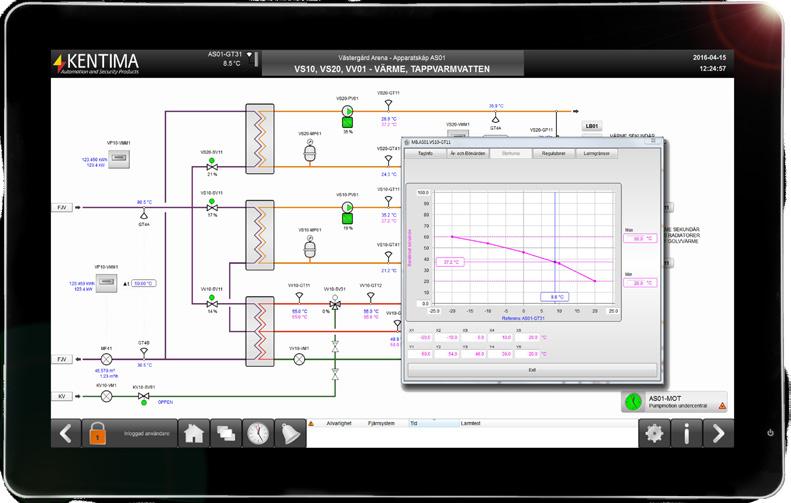The width and height of the screenshot is (791, 503).
Task: Select the VS10-PV01 pump symbol
Action: pyautogui.click(x=348, y=207)
